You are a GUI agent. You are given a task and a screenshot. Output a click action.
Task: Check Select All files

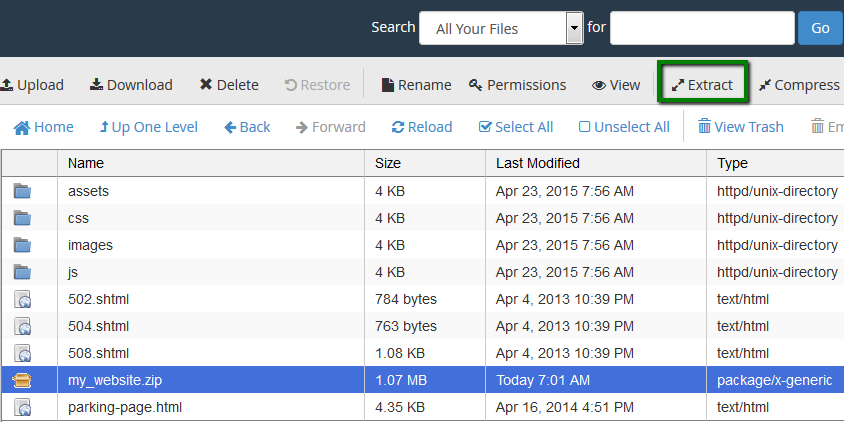pos(516,127)
